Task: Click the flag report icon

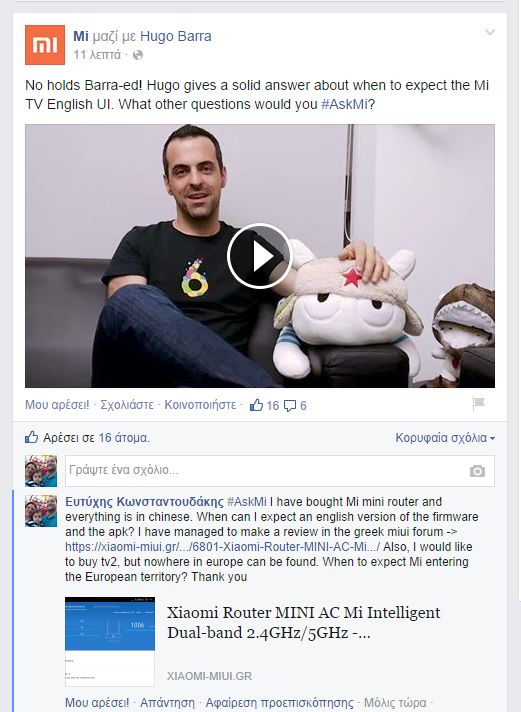Action: (x=478, y=403)
